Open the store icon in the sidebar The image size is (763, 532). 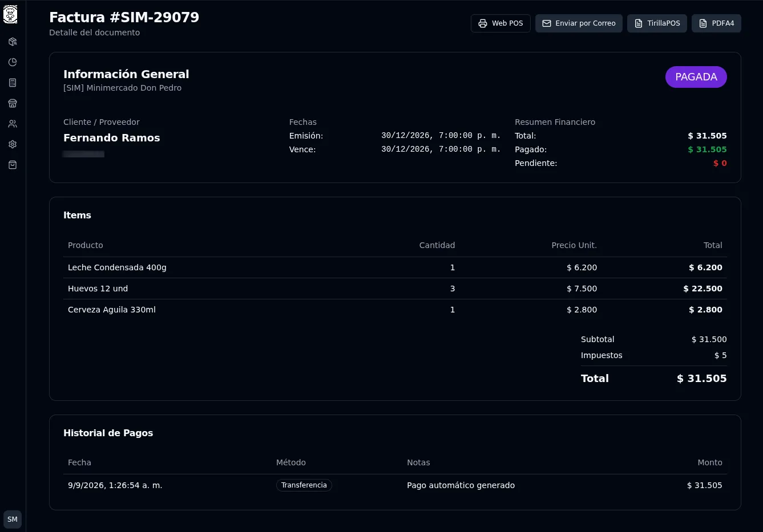13,103
